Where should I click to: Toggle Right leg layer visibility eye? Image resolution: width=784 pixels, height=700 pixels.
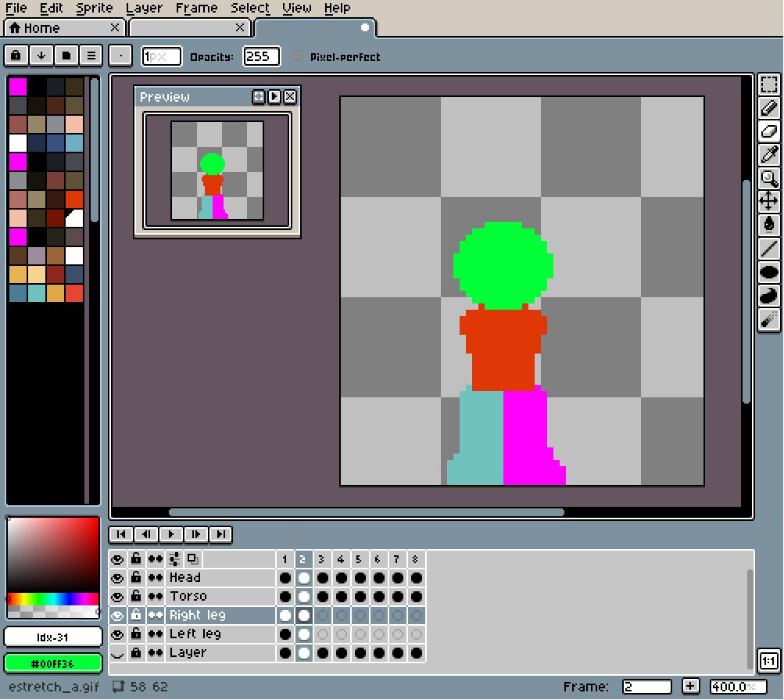tap(117, 615)
